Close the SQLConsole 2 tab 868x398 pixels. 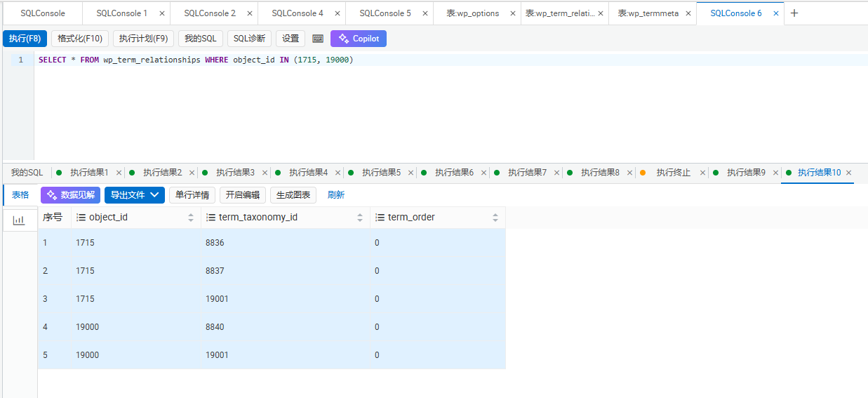tap(250, 13)
